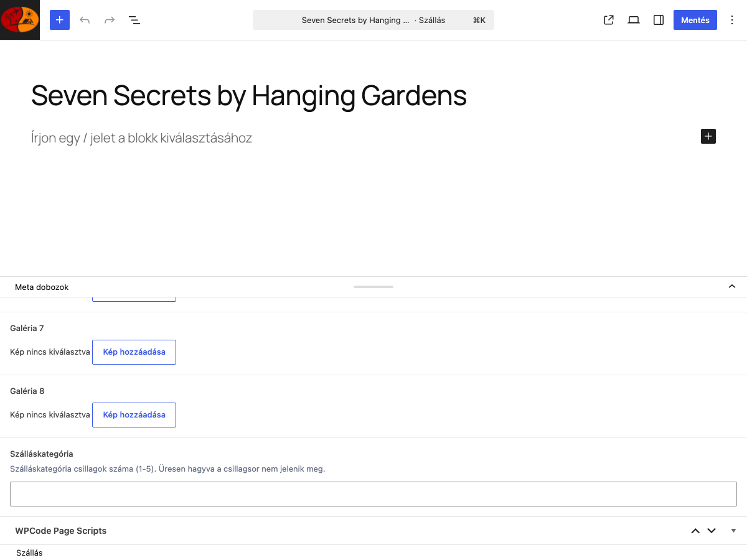Add block using black plus icon
The width and height of the screenshot is (747, 560).
[708, 136]
